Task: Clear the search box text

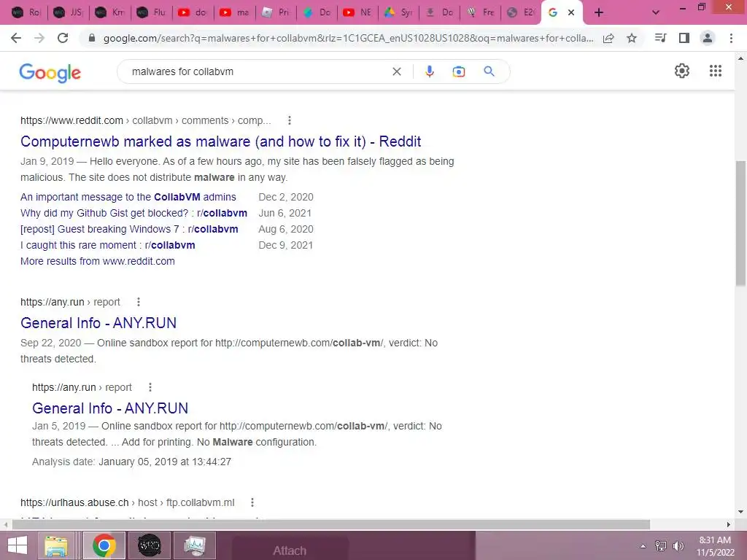Action: pyautogui.click(x=396, y=71)
